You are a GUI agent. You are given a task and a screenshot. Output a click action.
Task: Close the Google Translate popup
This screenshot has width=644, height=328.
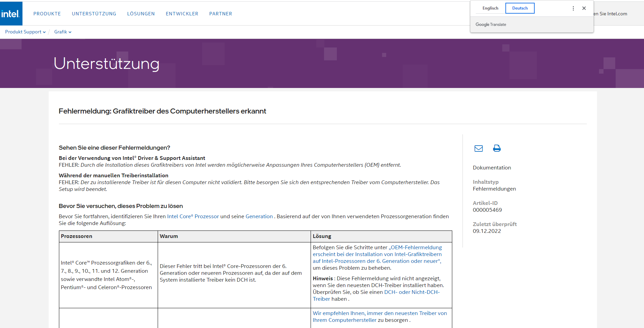(584, 8)
